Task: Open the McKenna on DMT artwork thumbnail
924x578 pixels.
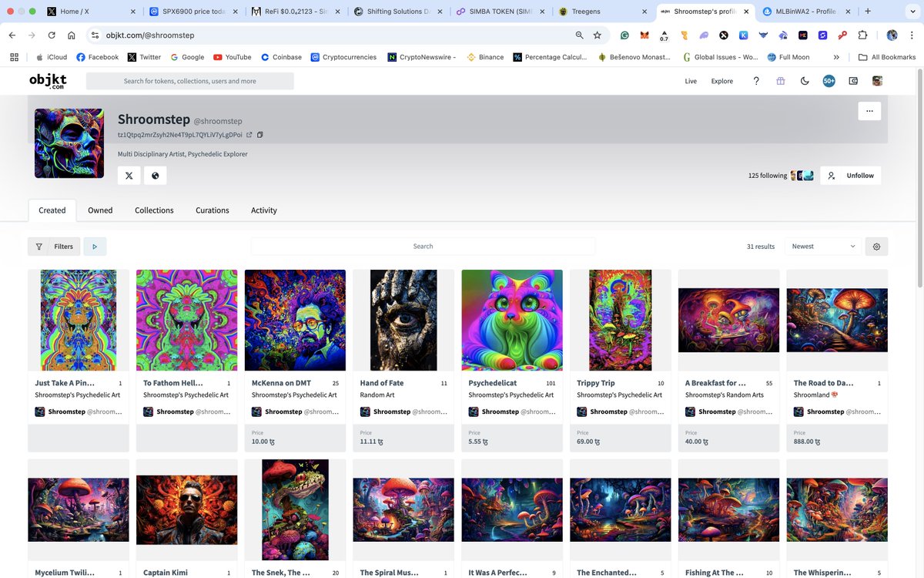Action: click(295, 320)
